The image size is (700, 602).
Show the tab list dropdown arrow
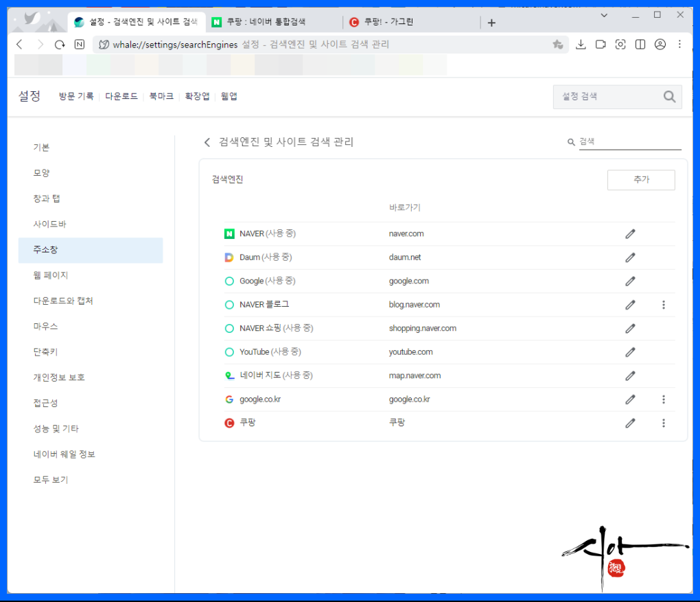(604, 15)
